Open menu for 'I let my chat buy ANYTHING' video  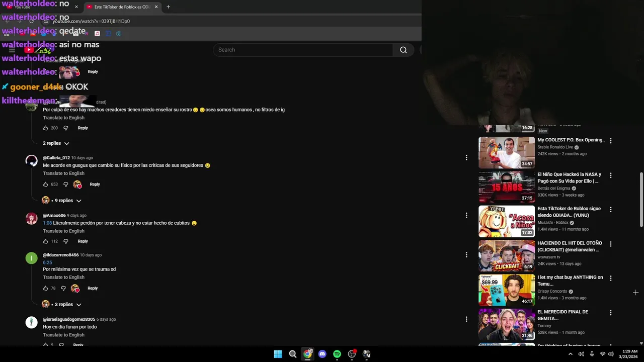pos(611,279)
